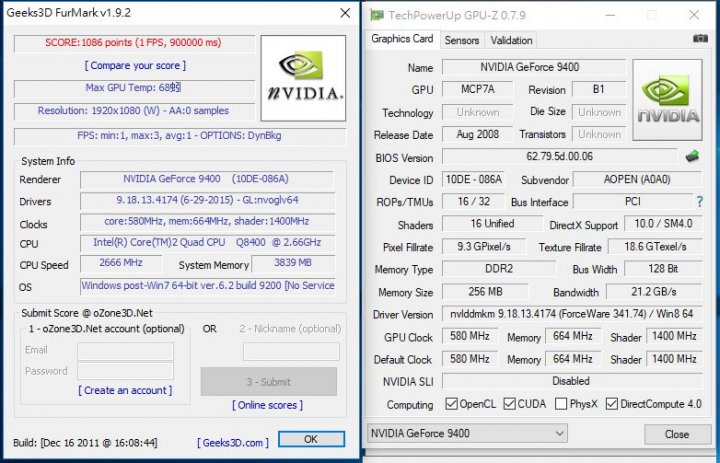Screen dimensions: 720x463
Task: Switch to the Validation tab
Action: (x=511, y=40)
